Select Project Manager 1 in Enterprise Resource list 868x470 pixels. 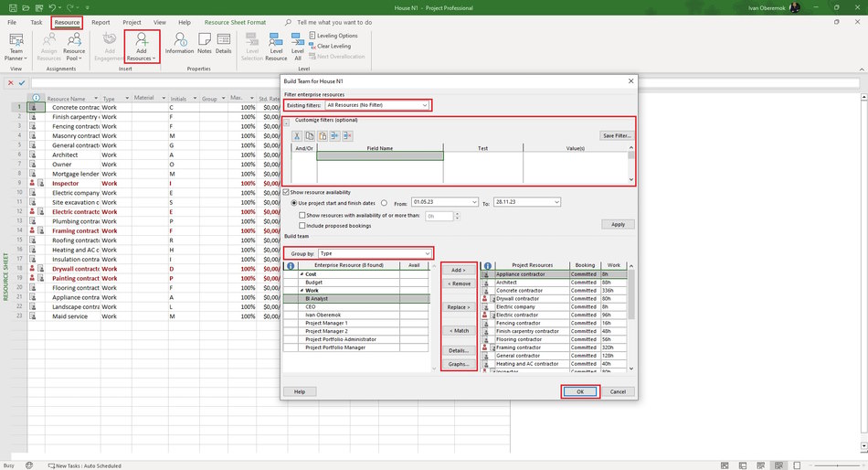[356, 323]
